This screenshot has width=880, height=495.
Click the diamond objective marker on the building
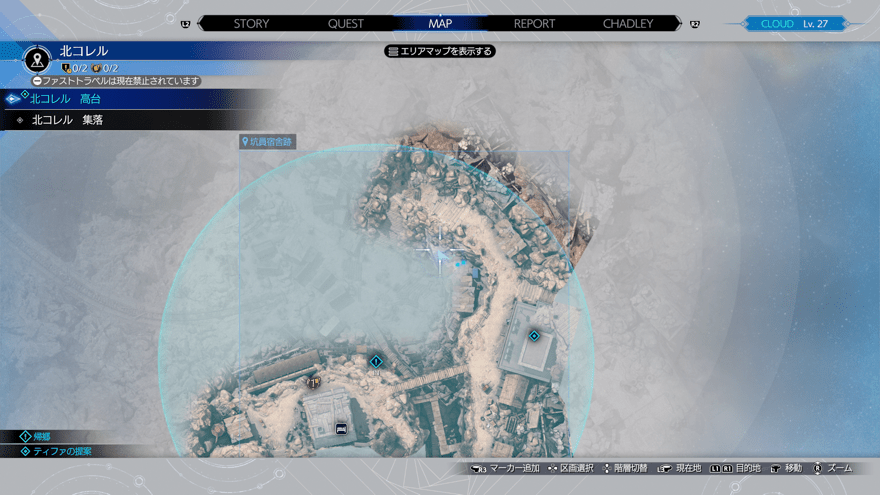[x=534, y=336]
